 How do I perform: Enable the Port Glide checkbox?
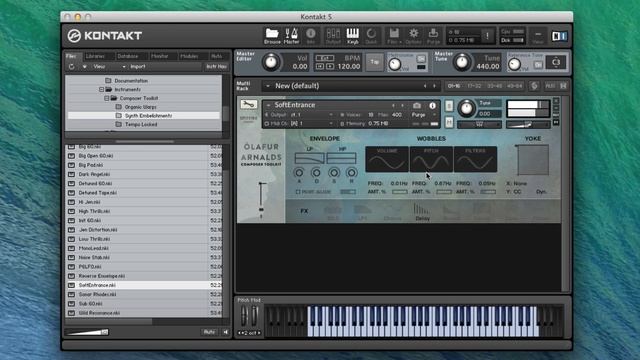point(298,192)
